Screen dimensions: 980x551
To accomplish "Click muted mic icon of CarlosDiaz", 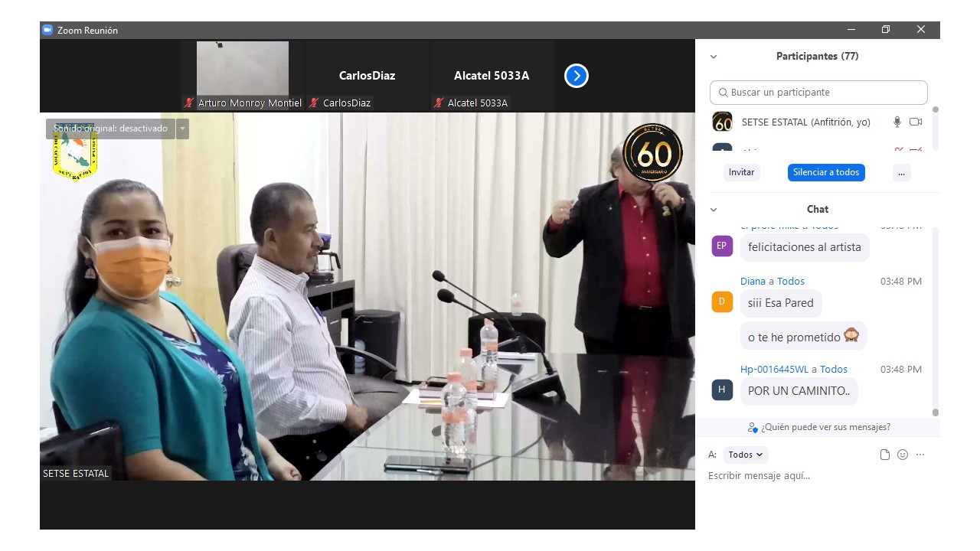I will point(313,103).
